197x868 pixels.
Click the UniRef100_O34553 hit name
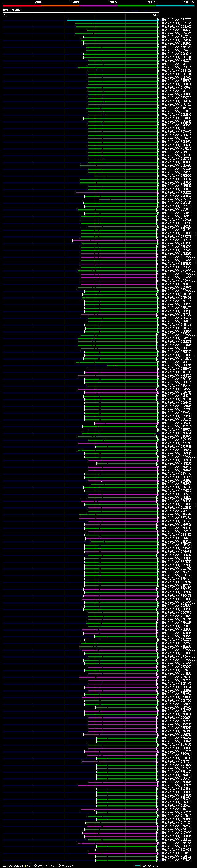pos(177,389)
